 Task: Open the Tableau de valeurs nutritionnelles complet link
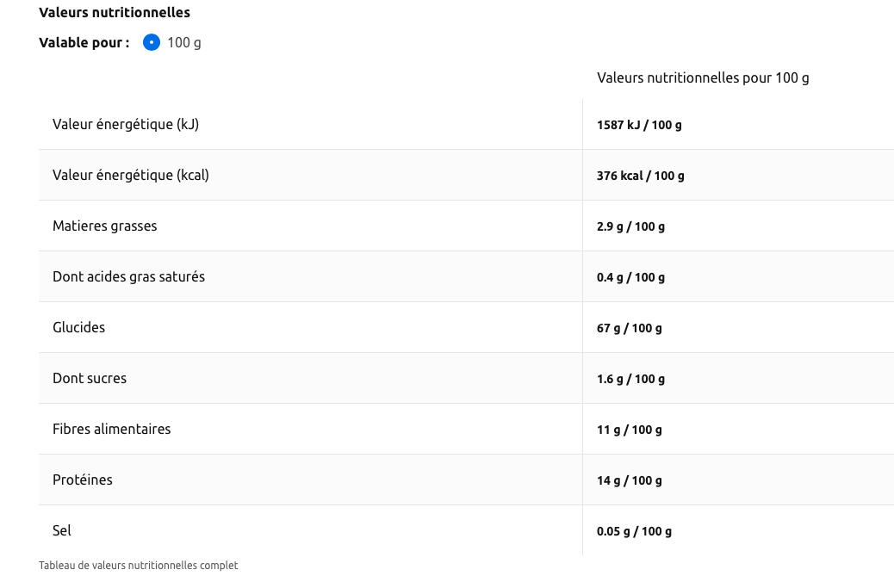coord(138,566)
